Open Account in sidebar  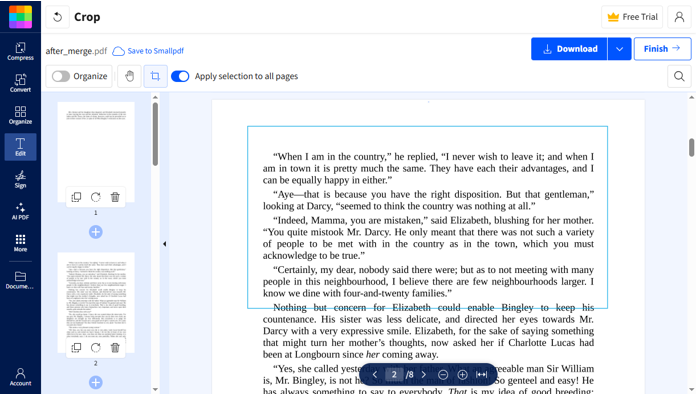click(21, 377)
